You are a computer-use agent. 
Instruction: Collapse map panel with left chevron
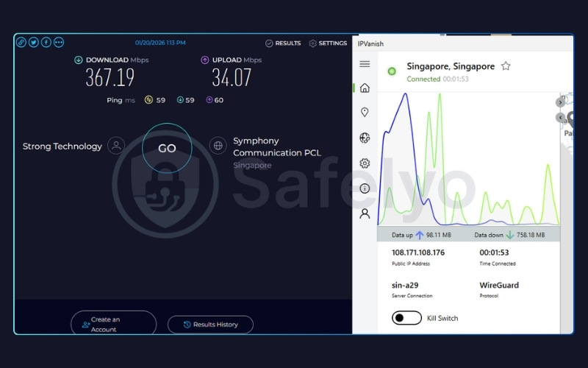[560, 118]
